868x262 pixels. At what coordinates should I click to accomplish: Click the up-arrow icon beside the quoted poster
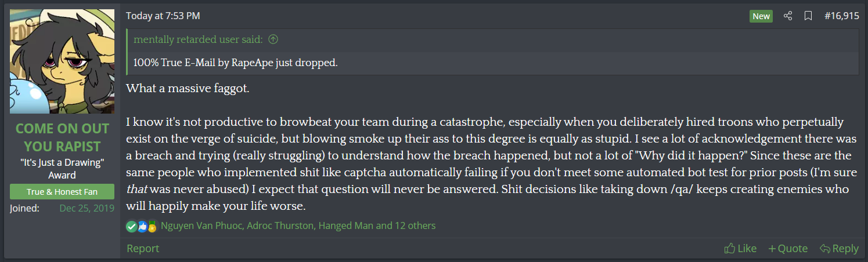click(273, 39)
